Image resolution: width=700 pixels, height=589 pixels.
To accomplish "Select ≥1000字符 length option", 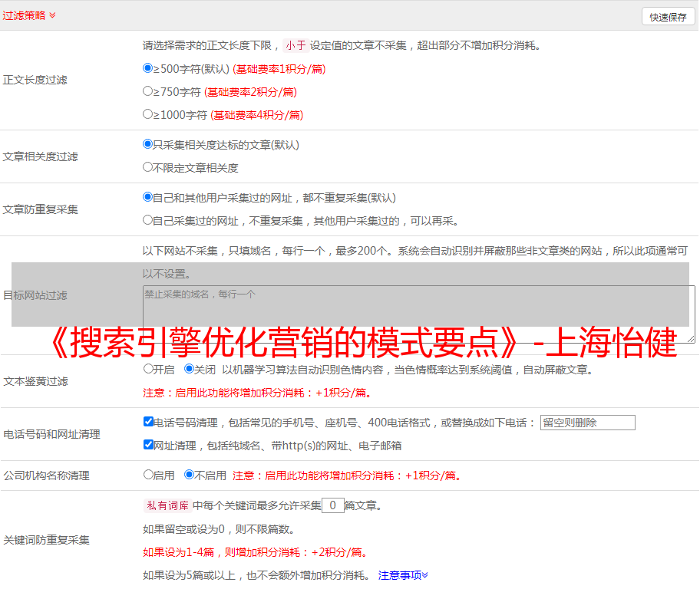I will (x=148, y=114).
